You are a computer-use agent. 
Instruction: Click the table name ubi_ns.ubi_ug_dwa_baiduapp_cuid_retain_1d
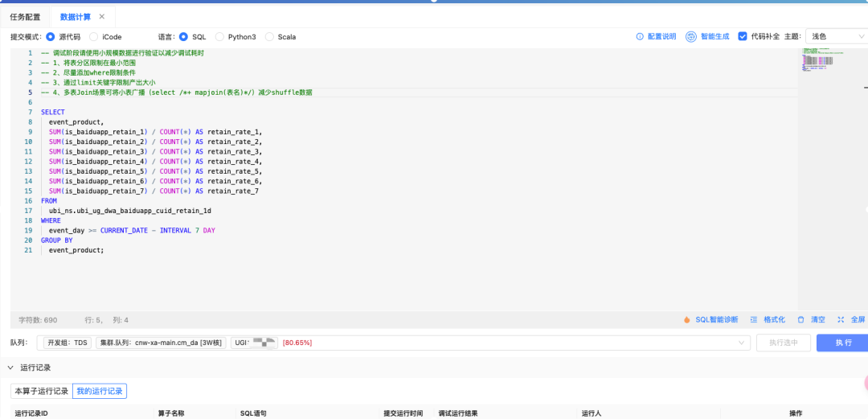[130, 211]
